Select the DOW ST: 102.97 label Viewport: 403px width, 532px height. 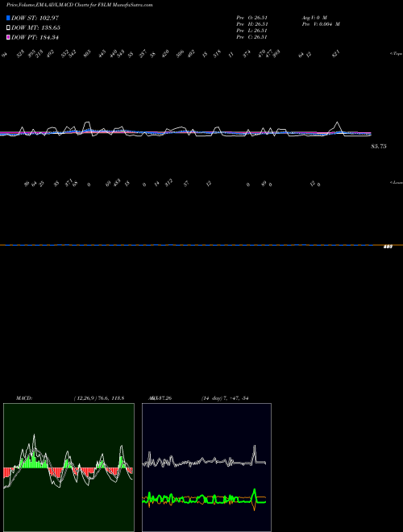click(x=35, y=18)
